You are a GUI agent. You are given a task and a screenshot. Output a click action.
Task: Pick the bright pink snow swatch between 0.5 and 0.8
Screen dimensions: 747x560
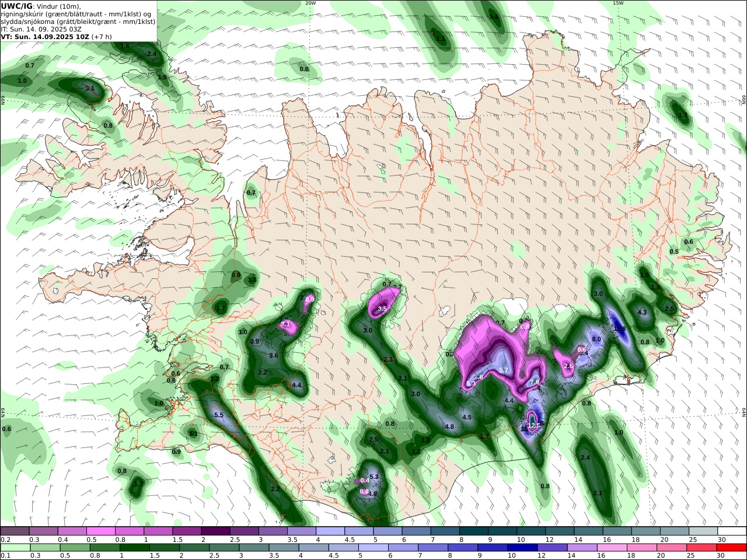coord(100,531)
